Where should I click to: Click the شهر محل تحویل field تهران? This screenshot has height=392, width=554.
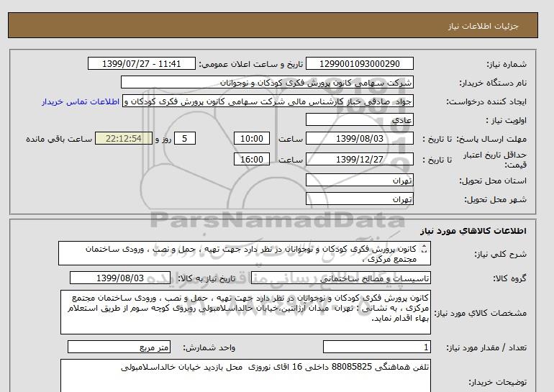point(359,199)
